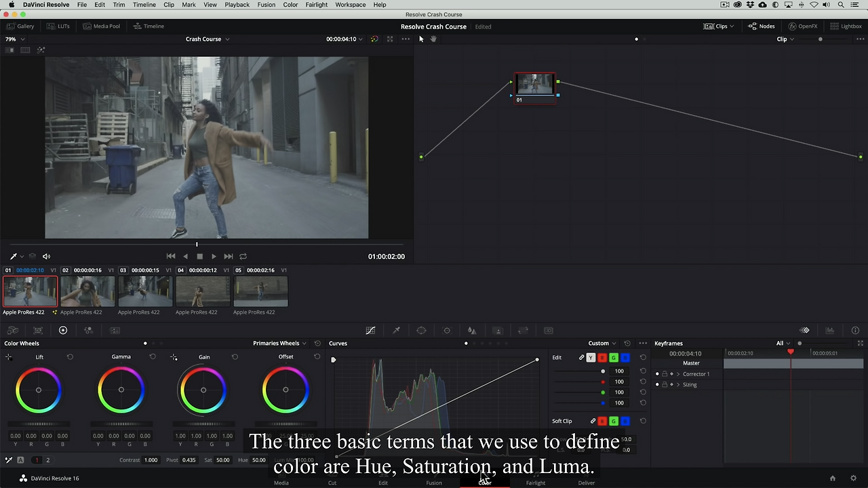Viewport: 868px width, 488px height.
Task: Open the Scopes palette icon
Action: tap(829, 331)
